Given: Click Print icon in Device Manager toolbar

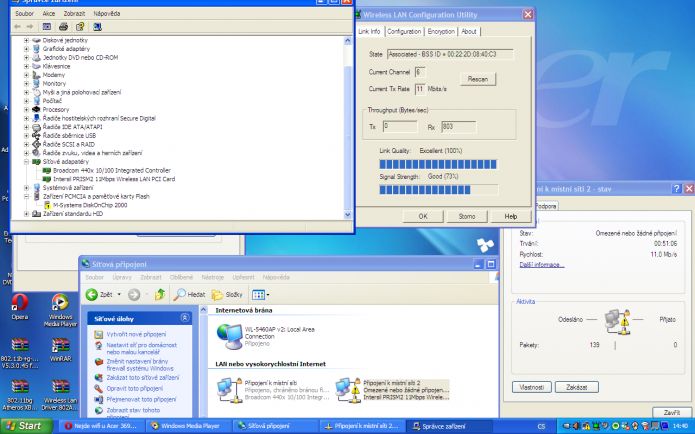Looking at the screenshot, I should pyautogui.click(x=63, y=27).
